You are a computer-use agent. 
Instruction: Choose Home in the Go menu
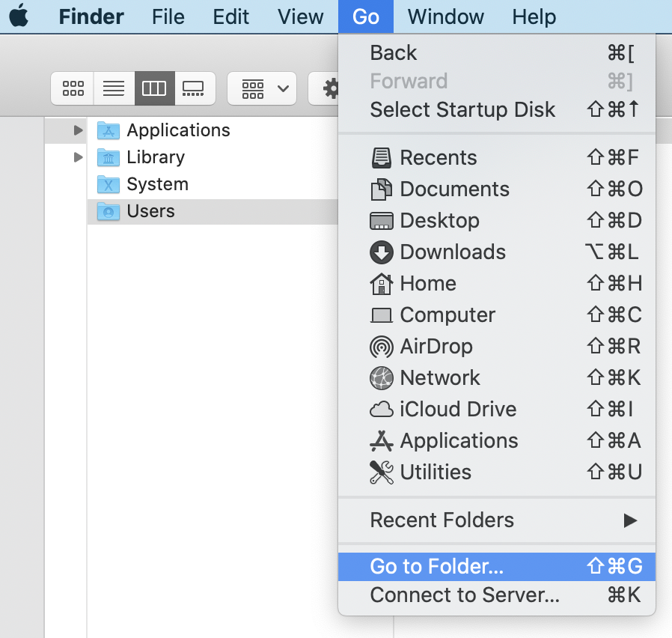point(497,283)
